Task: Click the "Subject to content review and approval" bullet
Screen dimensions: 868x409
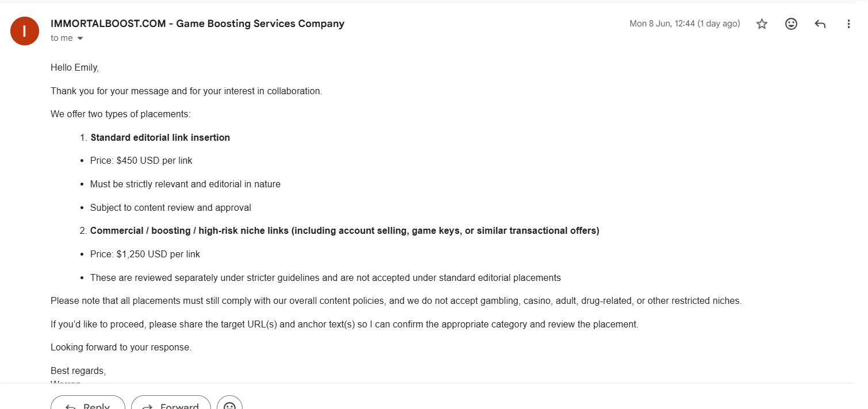Action: coord(171,208)
